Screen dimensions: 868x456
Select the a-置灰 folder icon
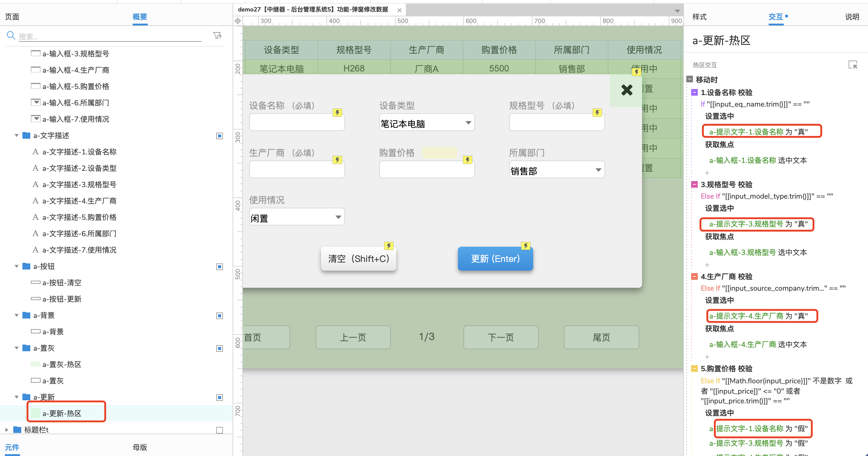26,348
